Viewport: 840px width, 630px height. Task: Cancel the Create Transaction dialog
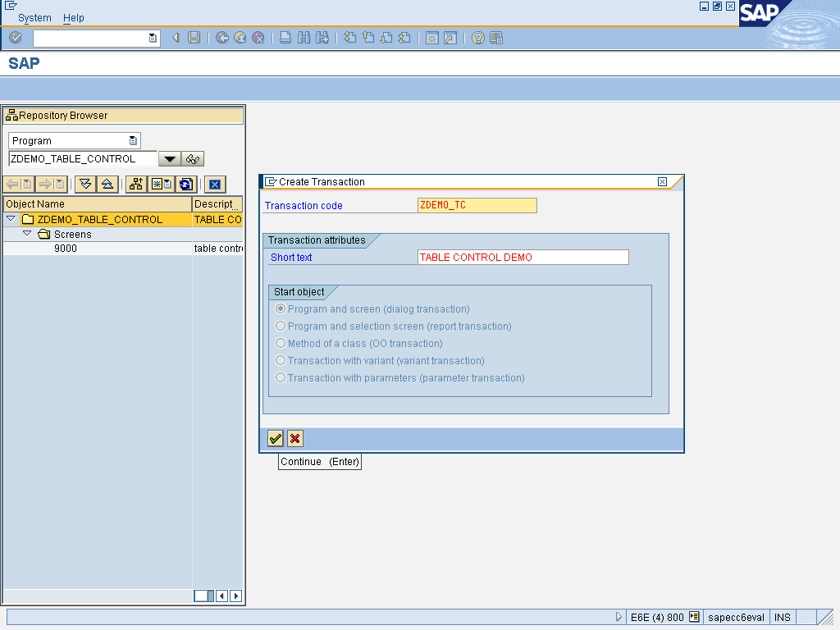point(294,438)
